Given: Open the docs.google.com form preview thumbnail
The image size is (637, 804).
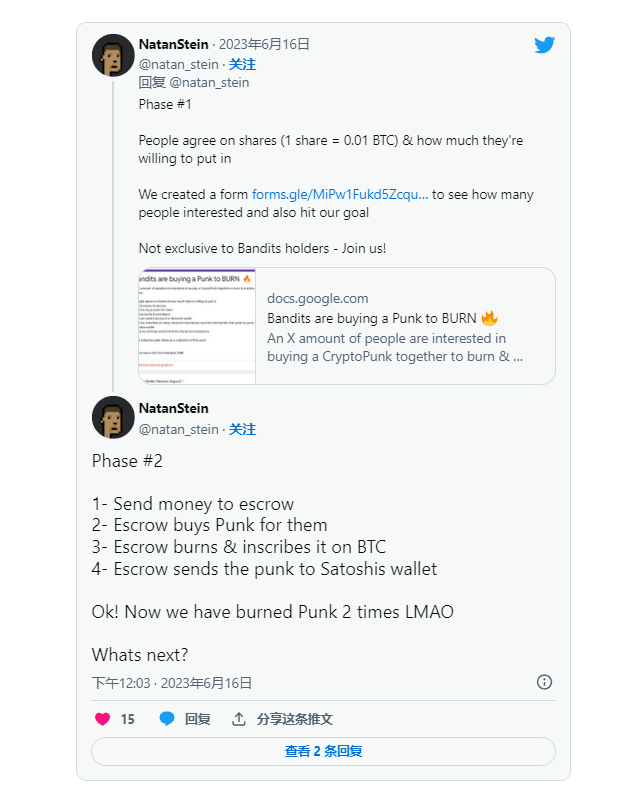Looking at the screenshot, I should click(197, 326).
